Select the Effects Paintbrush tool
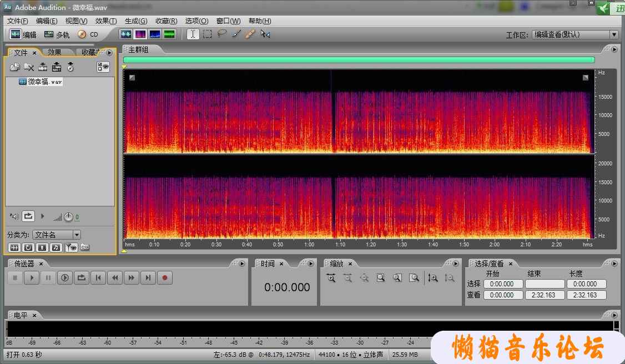 (236, 34)
